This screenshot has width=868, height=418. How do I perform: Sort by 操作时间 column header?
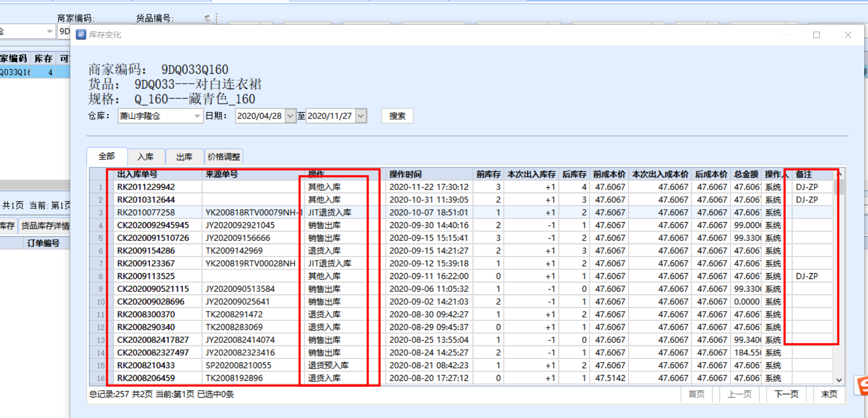click(x=405, y=174)
